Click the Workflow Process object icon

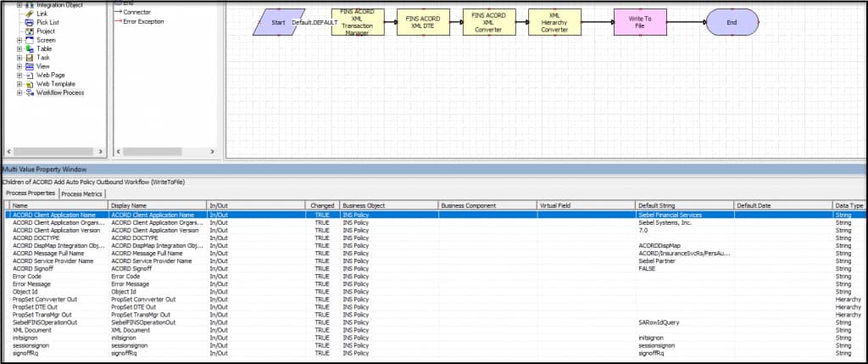click(30, 93)
